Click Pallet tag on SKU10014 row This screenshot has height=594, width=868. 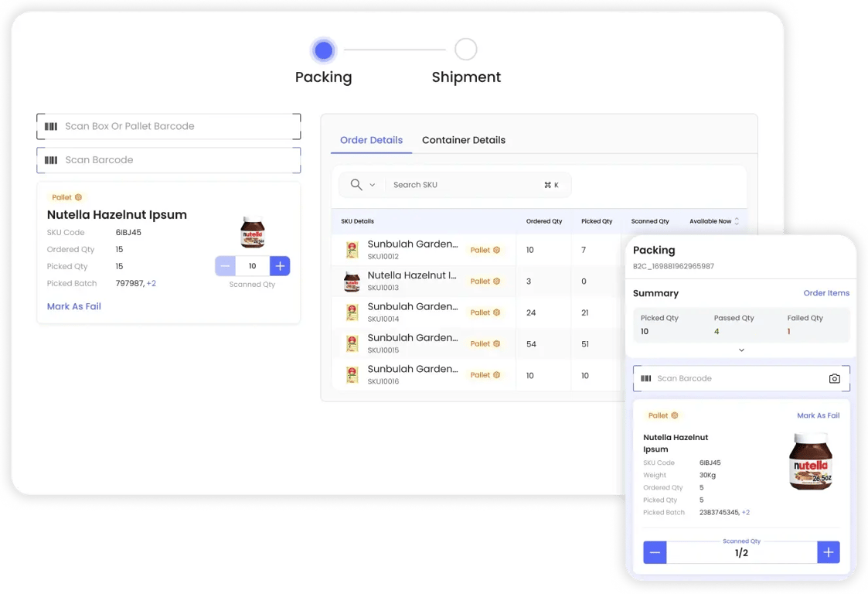pyautogui.click(x=485, y=312)
